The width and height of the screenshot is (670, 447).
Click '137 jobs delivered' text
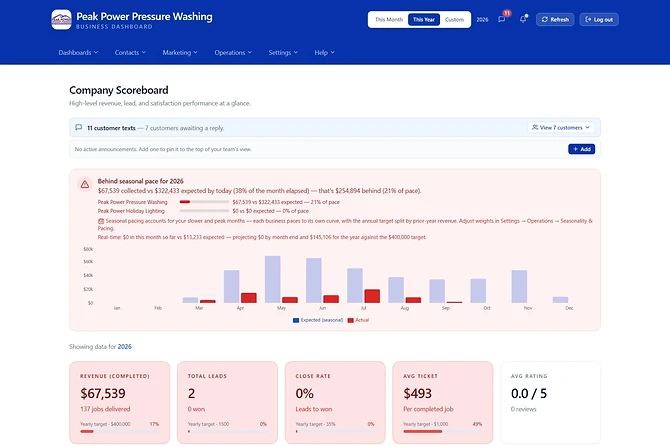(105, 409)
